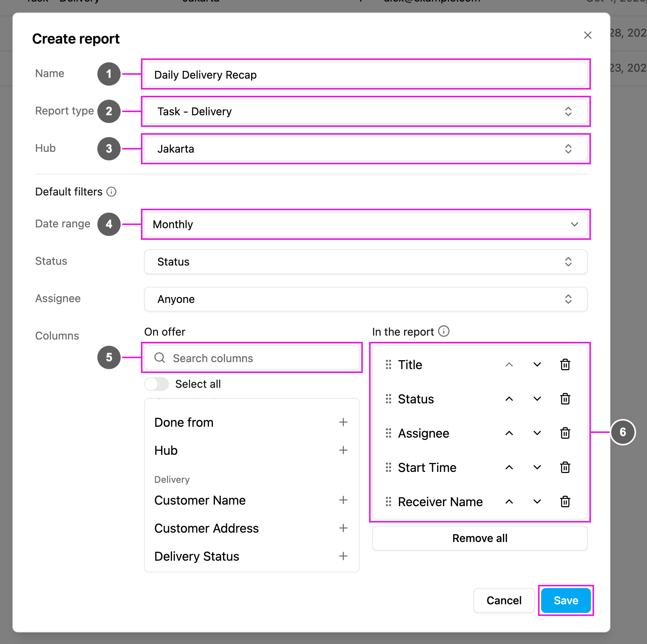Click the Delivery group label in columns list
This screenshot has width=647, height=644.
(x=172, y=480)
